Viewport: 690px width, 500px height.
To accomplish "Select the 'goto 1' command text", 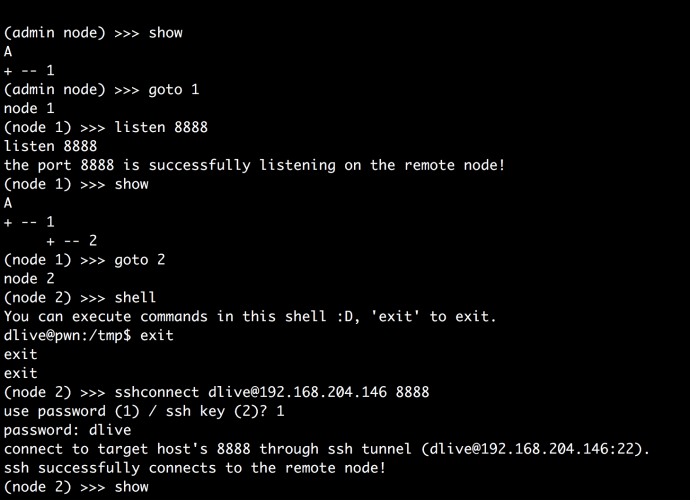I will pos(174,90).
